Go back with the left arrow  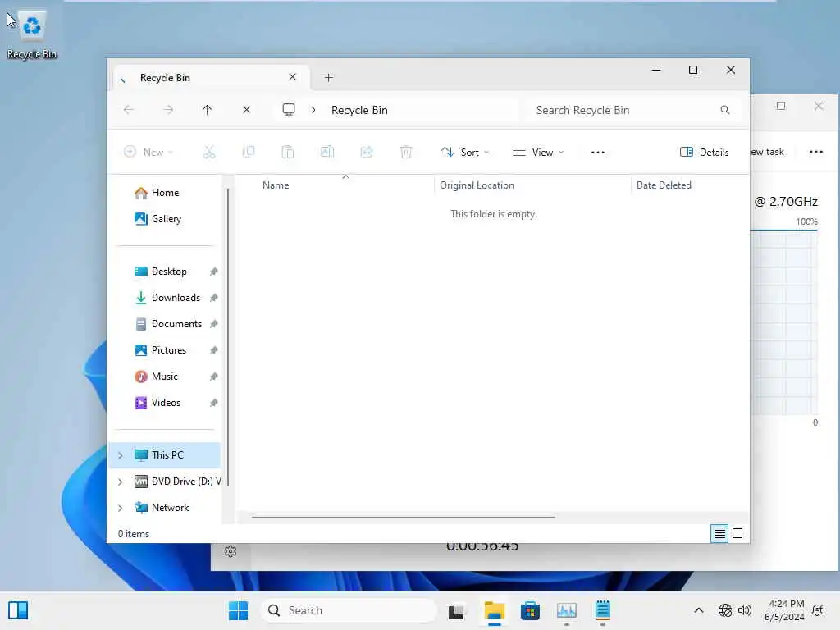[x=129, y=110]
